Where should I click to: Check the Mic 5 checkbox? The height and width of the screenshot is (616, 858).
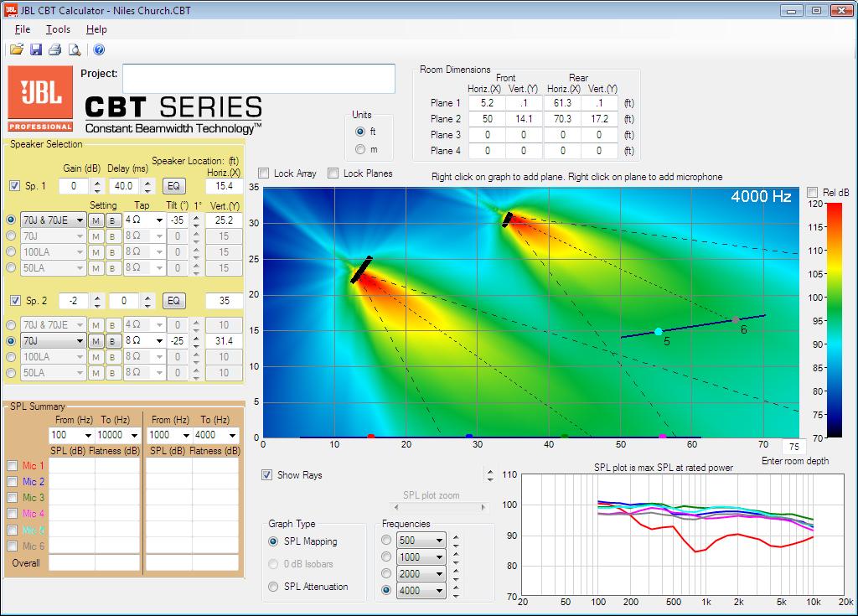(x=12, y=530)
